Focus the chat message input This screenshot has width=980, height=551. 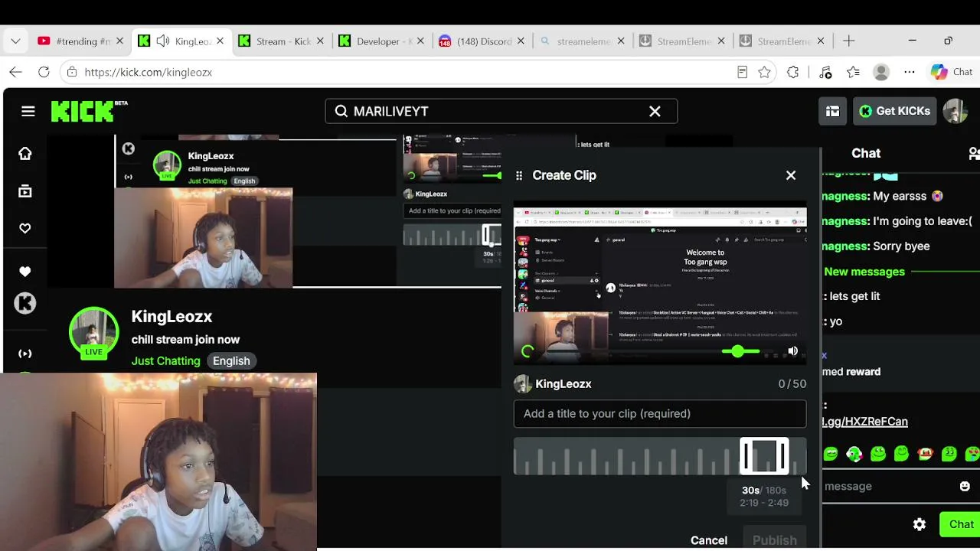[888, 486]
